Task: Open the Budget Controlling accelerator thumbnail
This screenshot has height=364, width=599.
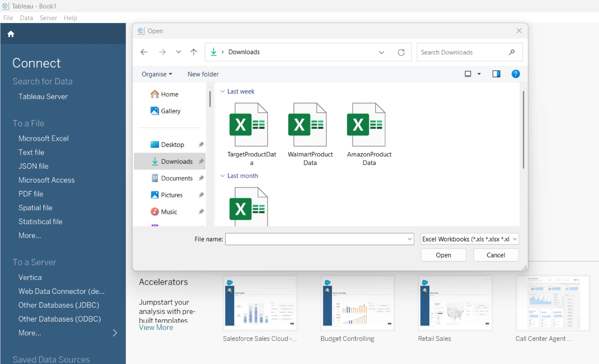Action: (x=358, y=303)
